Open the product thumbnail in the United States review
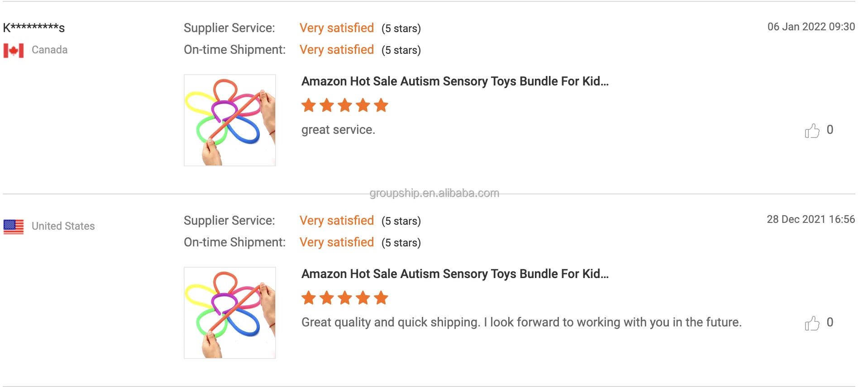Screen dimensions: 868x387 [x=230, y=313]
